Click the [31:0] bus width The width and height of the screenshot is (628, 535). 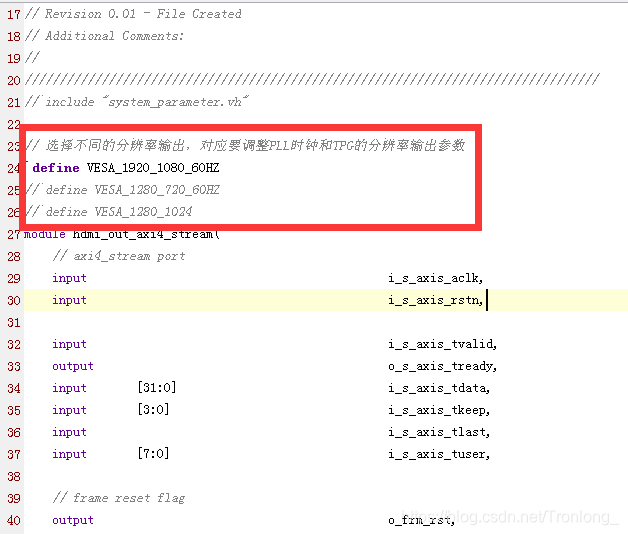click(157, 388)
